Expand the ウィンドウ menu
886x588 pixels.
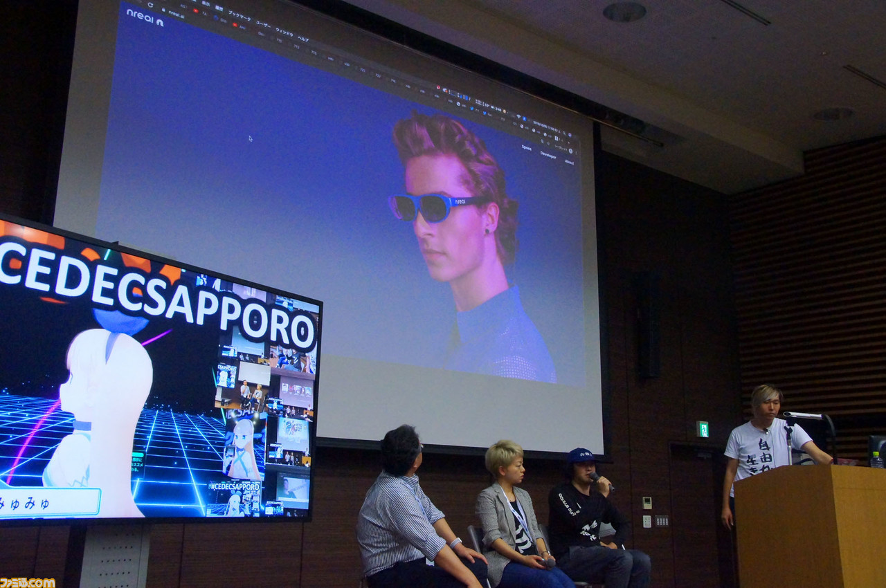click(x=284, y=30)
